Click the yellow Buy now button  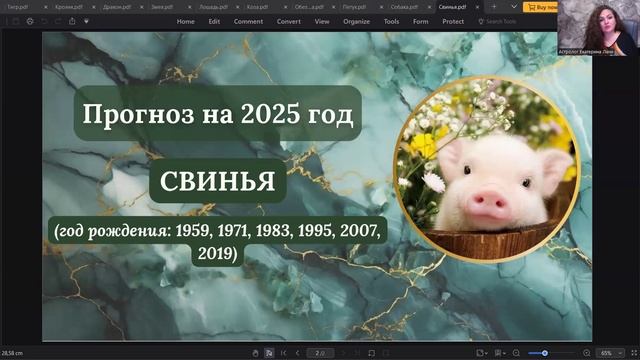pyautogui.click(x=540, y=7)
